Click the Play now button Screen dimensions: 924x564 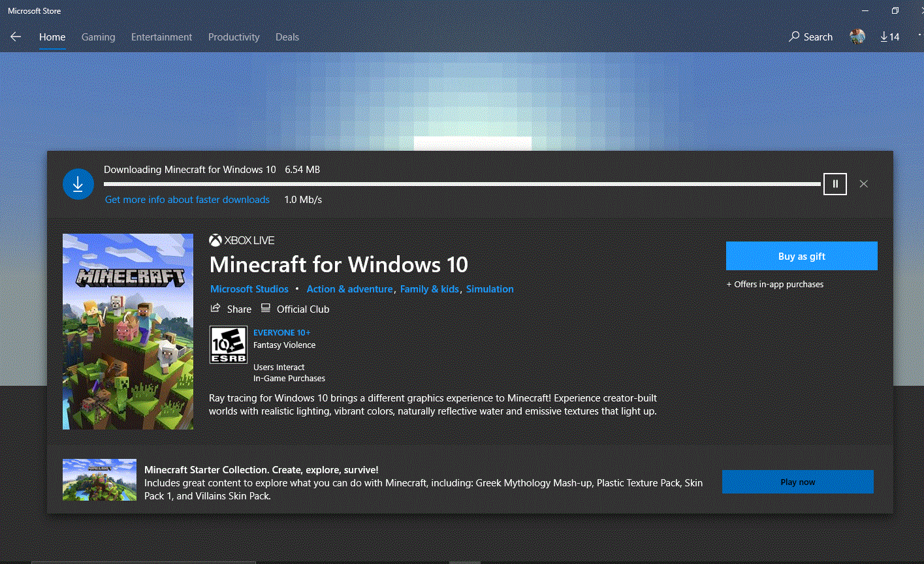(x=798, y=482)
